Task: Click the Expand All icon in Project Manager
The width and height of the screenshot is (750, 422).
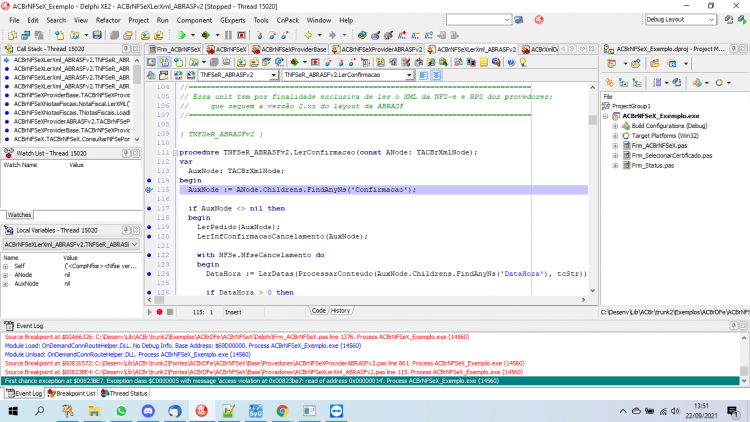Action: (x=623, y=83)
